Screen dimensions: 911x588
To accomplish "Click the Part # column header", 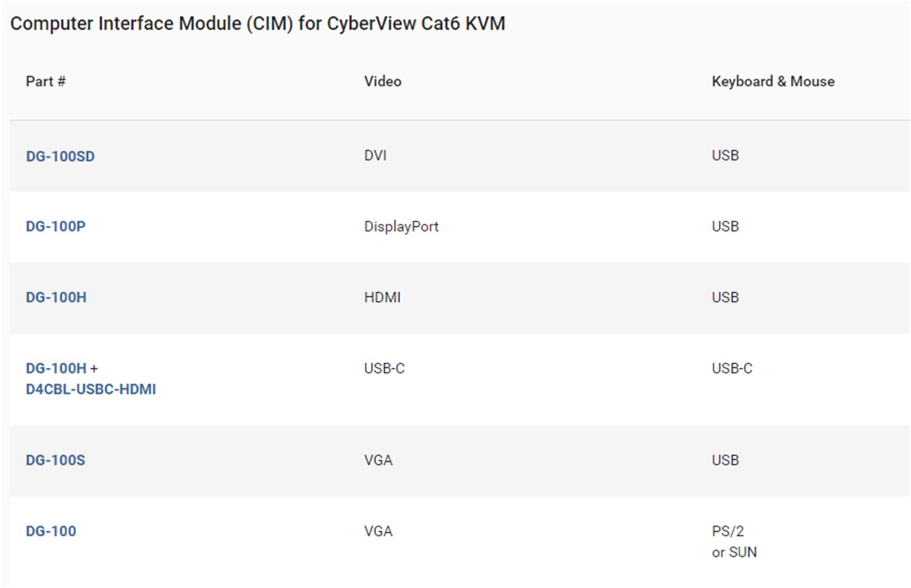I will [46, 81].
